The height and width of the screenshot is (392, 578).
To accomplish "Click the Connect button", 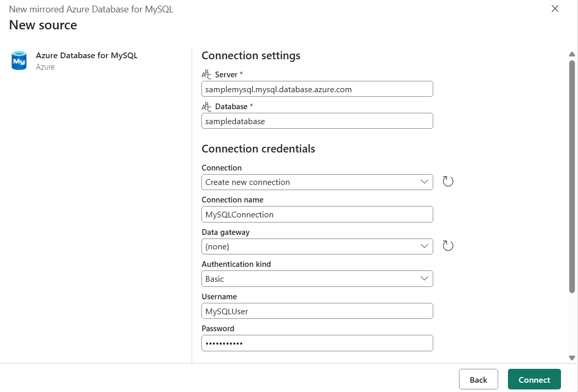I will click(x=534, y=379).
